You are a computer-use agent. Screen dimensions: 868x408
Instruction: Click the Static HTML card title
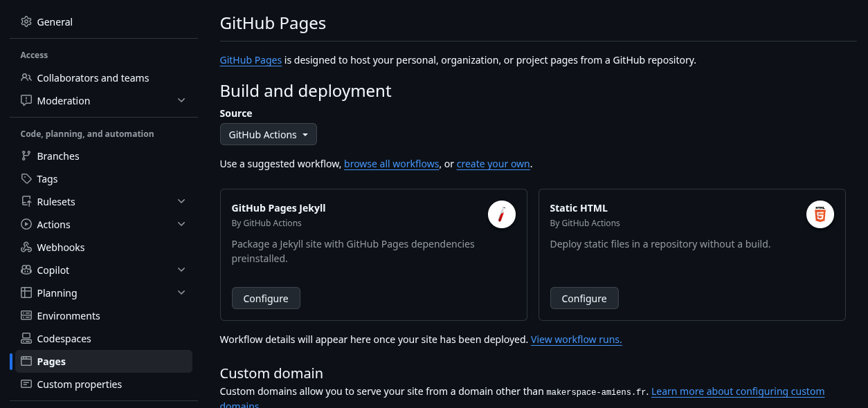[x=579, y=207]
